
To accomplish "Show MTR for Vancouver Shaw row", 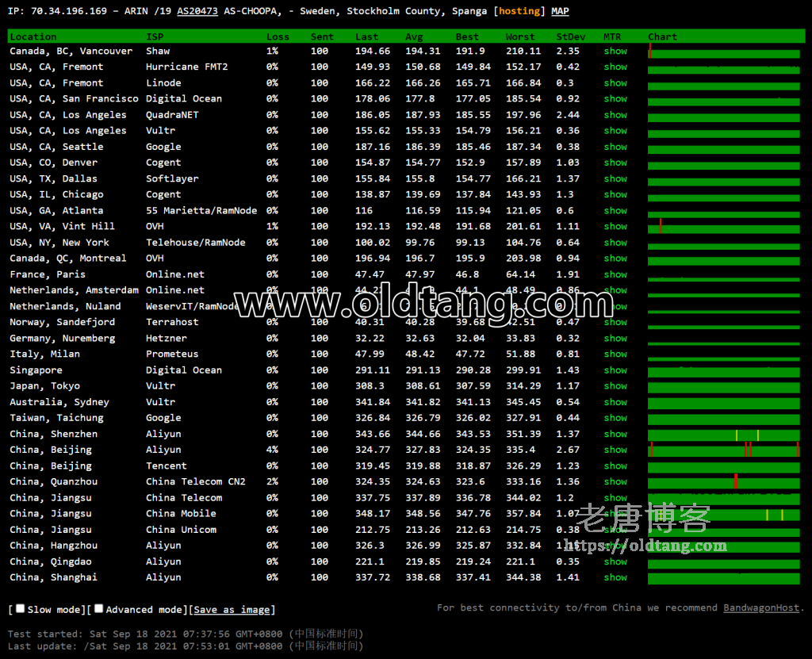I will point(615,52).
